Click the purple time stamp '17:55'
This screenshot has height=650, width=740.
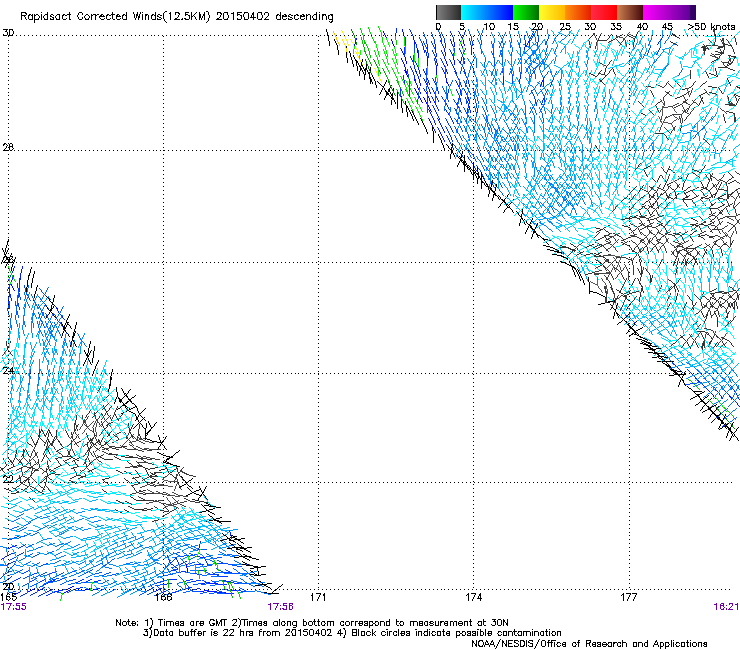(14, 607)
